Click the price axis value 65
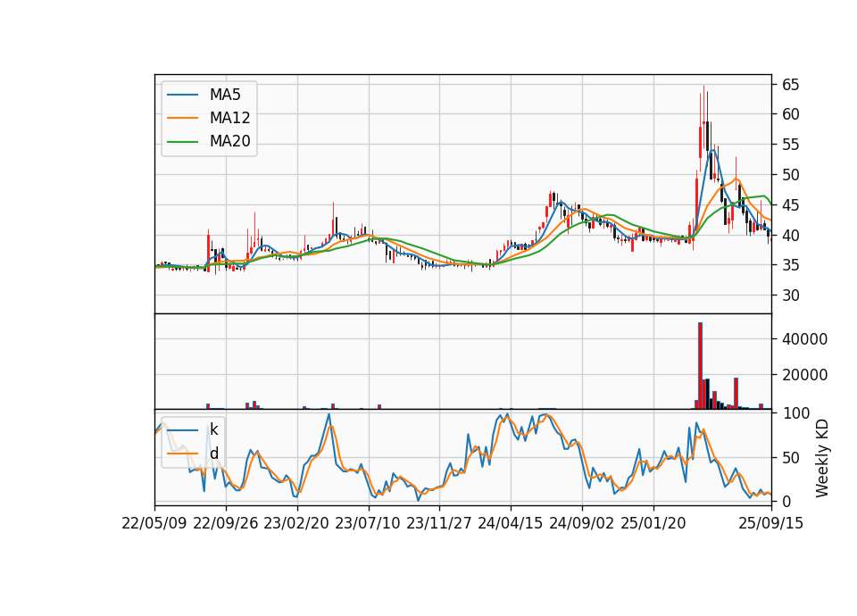Viewport: 857px width, 616px height. tap(790, 85)
